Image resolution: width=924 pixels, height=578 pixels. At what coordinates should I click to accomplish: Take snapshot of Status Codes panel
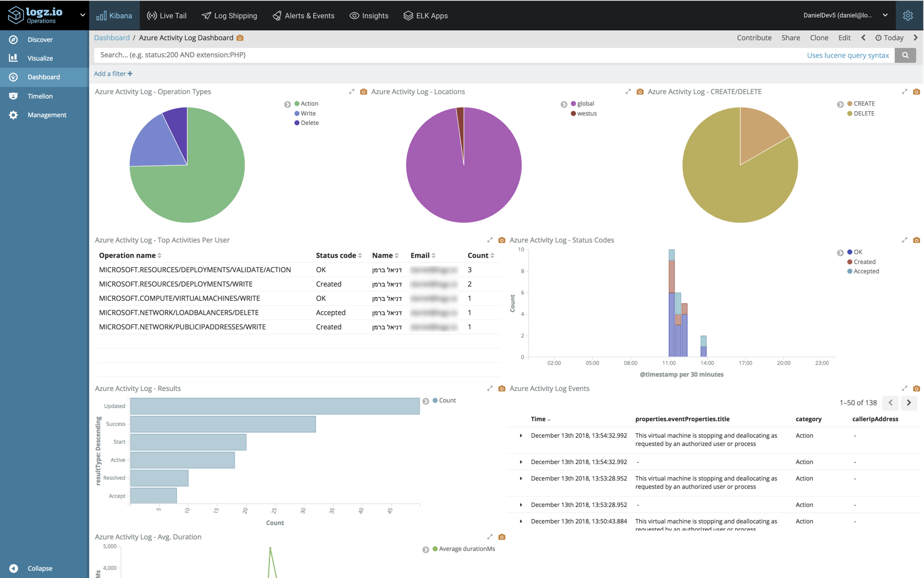tap(916, 240)
